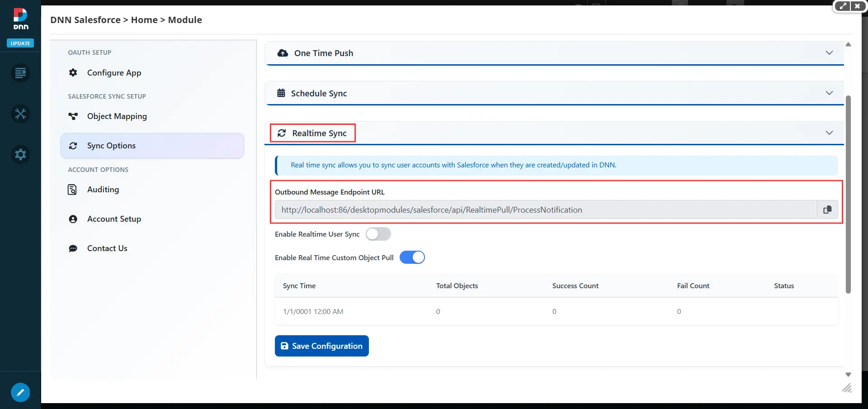Click the DNN Salesforce breadcrumb title
868x409 pixels.
(85, 20)
